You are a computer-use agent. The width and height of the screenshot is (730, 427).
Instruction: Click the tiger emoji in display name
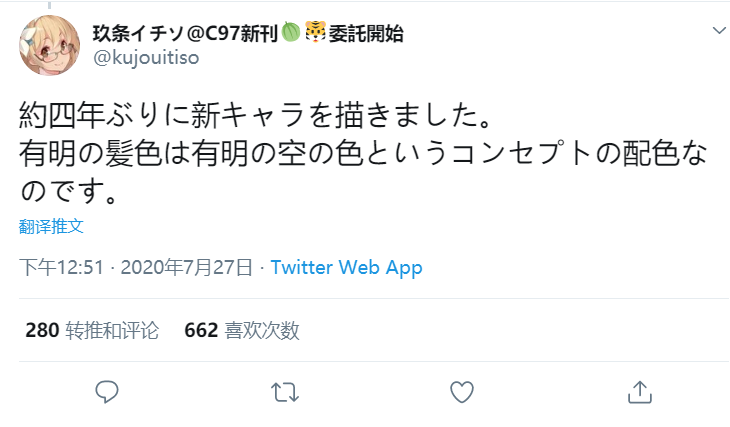[x=315, y=33]
